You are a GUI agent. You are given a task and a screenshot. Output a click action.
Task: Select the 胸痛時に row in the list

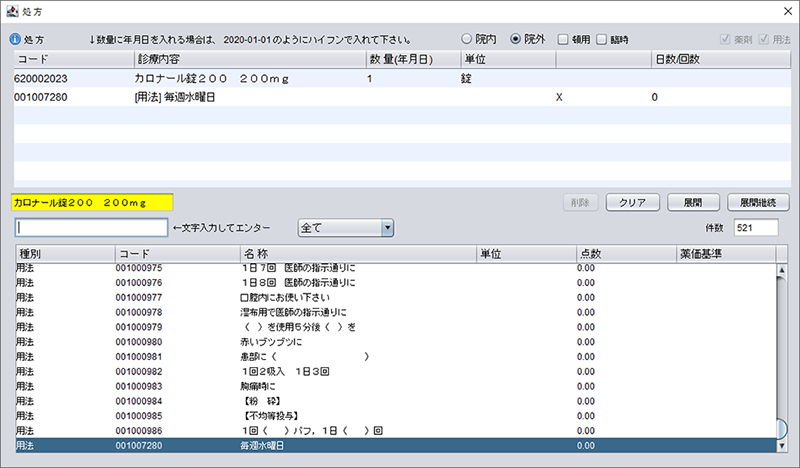pyautogui.click(x=263, y=385)
